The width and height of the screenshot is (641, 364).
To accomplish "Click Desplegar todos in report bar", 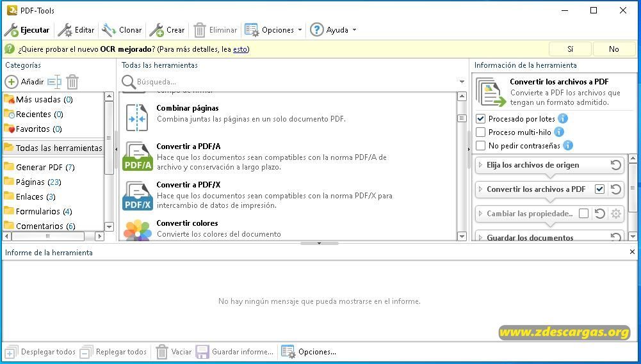I will pos(40,352).
